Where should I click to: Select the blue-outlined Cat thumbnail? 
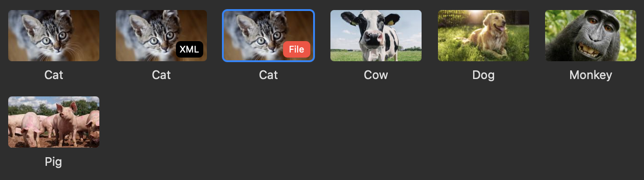click(268, 36)
